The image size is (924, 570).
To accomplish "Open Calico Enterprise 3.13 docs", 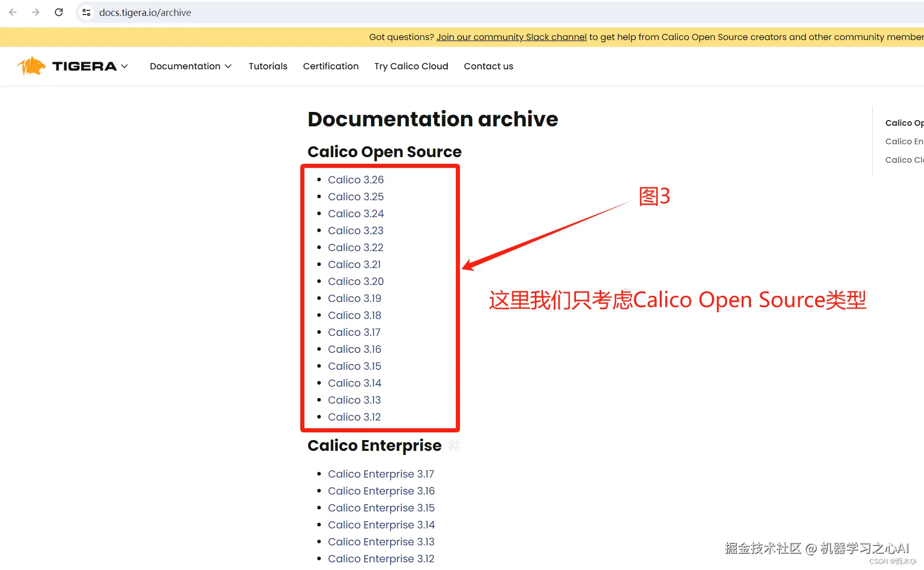I will tap(381, 542).
